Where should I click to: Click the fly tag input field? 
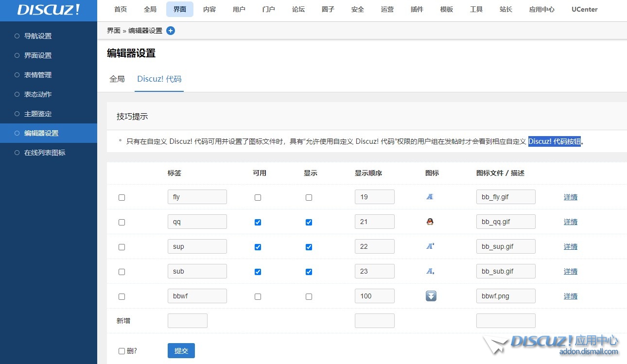197,197
